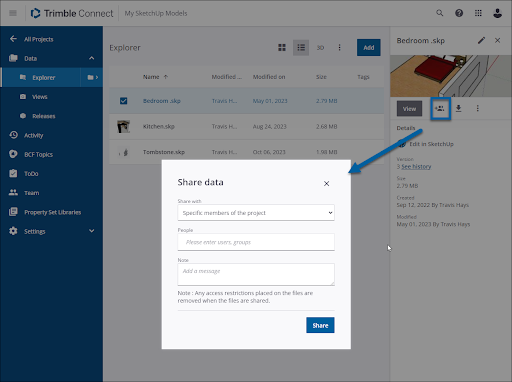
Task: Select the Kitchen.skp thumbnail
Action: pos(123,127)
